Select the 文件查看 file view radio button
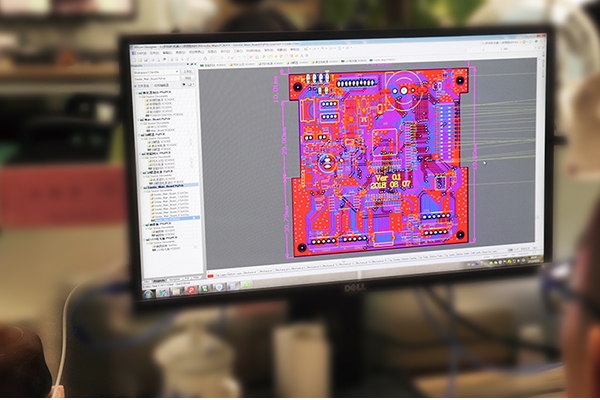Screen dimensions: 600x400 pyautogui.click(x=135, y=86)
